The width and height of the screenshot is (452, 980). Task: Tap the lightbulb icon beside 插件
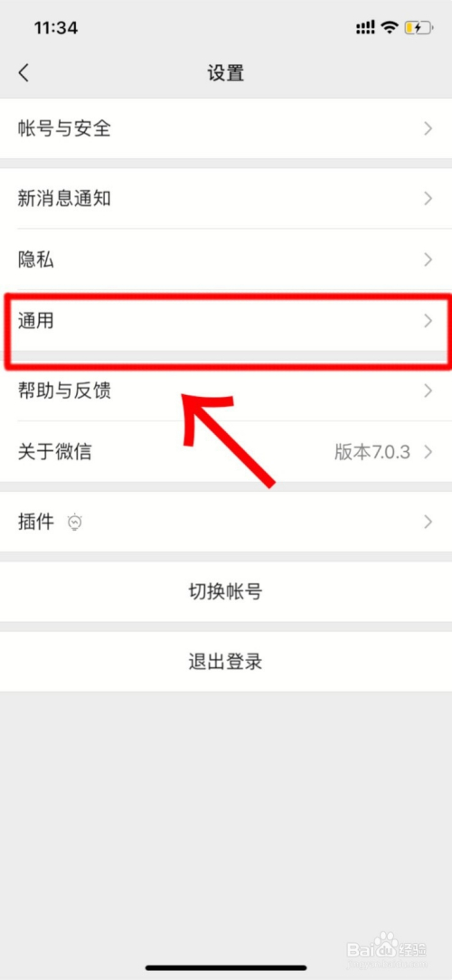coord(75,522)
